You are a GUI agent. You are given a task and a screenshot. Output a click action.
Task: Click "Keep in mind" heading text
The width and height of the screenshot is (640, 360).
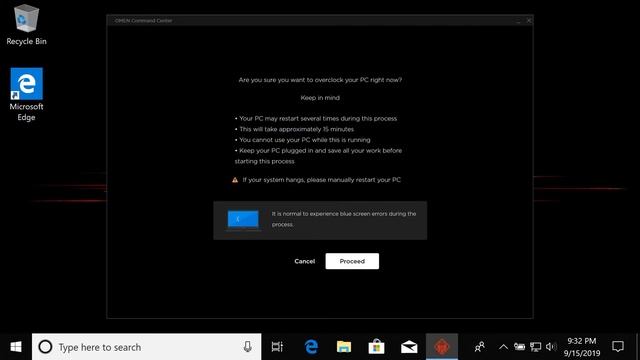point(320,98)
